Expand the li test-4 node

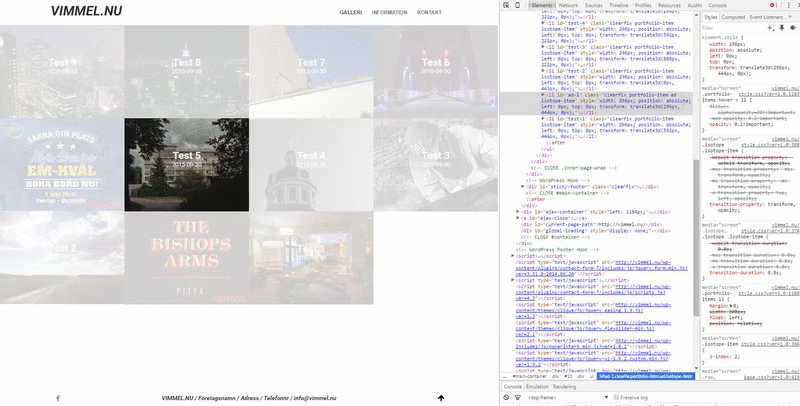point(543,23)
